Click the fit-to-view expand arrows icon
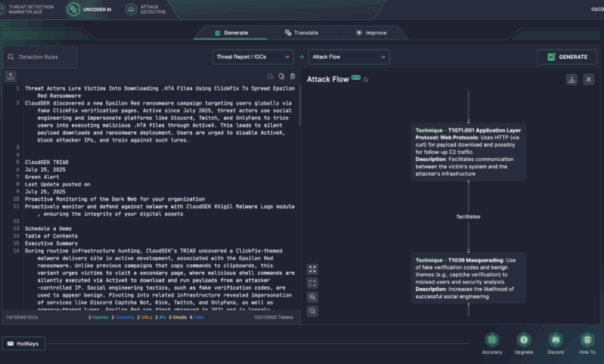 pos(312,269)
